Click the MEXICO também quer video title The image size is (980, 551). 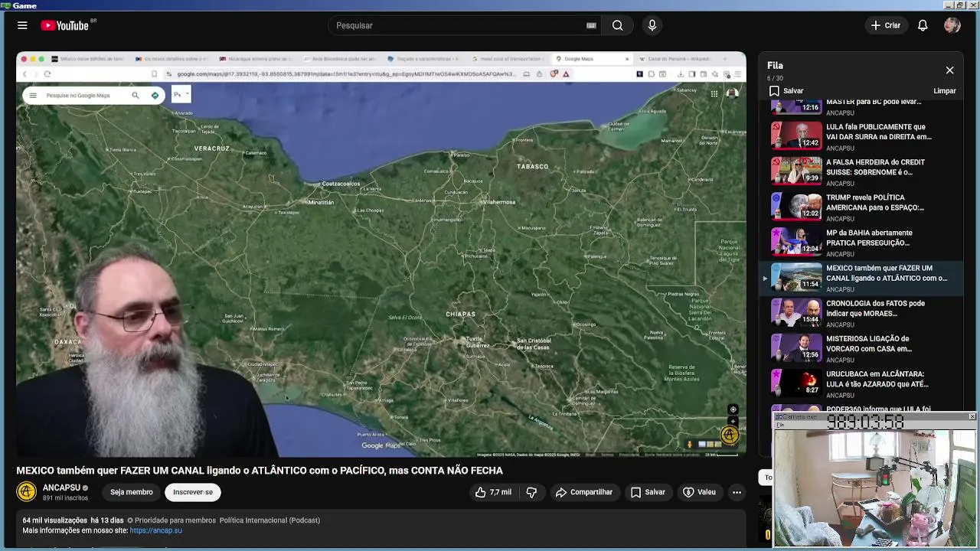(x=260, y=471)
